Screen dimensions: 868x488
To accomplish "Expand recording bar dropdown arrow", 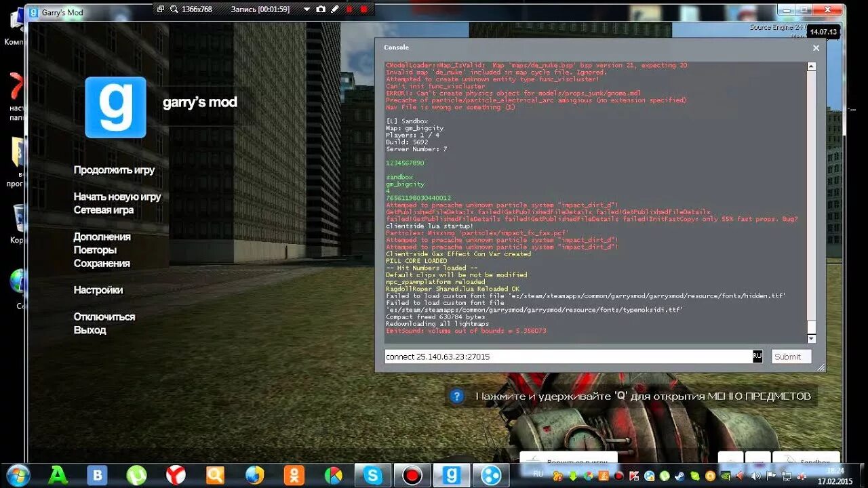I will pos(307,9).
